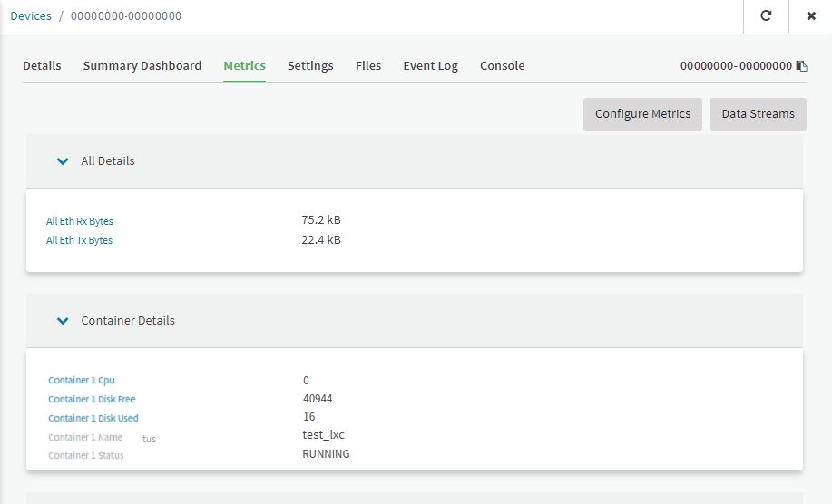
Task: View the Event Log tab
Action: [x=430, y=66]
